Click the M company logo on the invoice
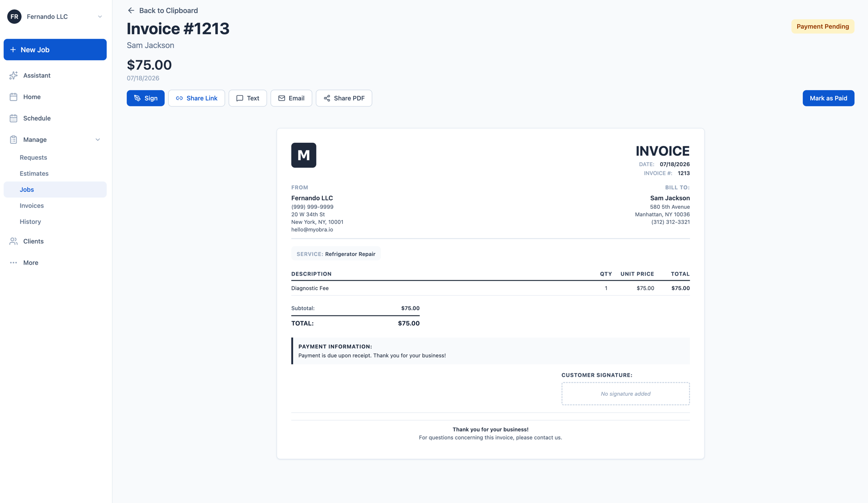 [x=304, y=155]
